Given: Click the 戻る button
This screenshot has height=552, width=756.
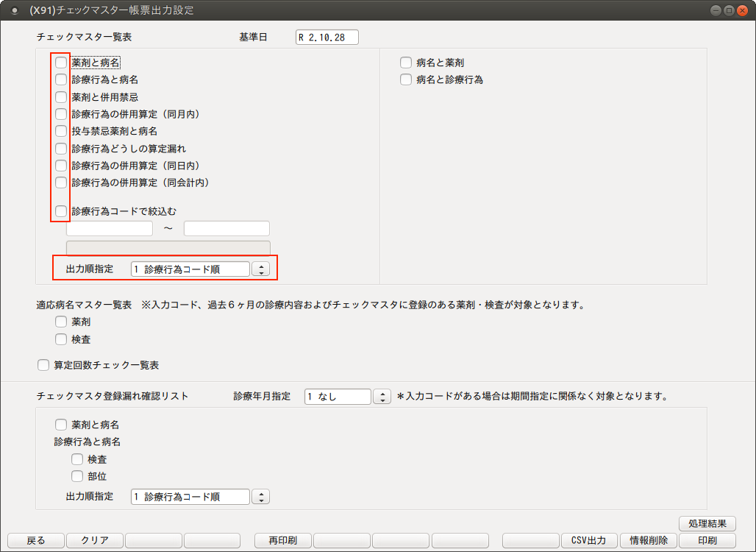Looking at the screenshot, I should (36, 540).
